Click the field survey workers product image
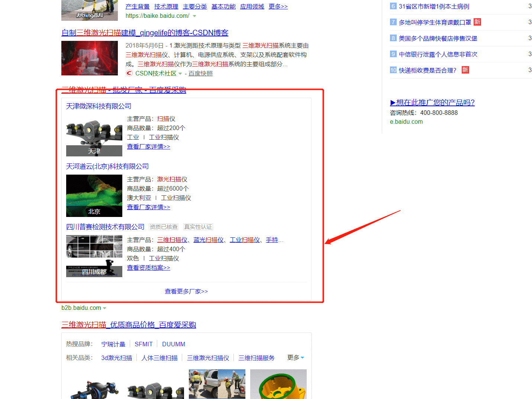The width and height of the screenshot is (532, 399). pyautogui.click(x=217, y=384)
